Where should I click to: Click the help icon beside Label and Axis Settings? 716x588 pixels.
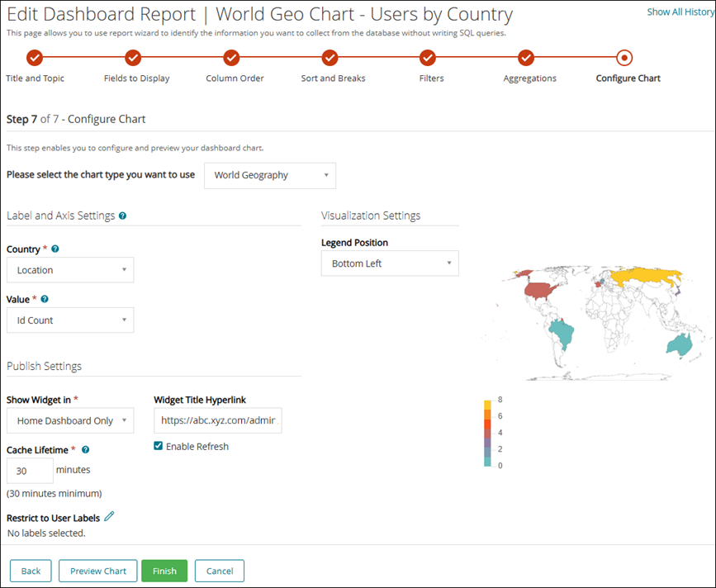click(123, 216)
